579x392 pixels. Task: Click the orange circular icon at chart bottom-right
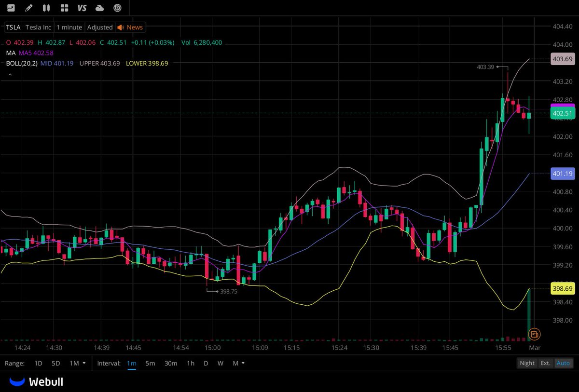coord(534,334)
